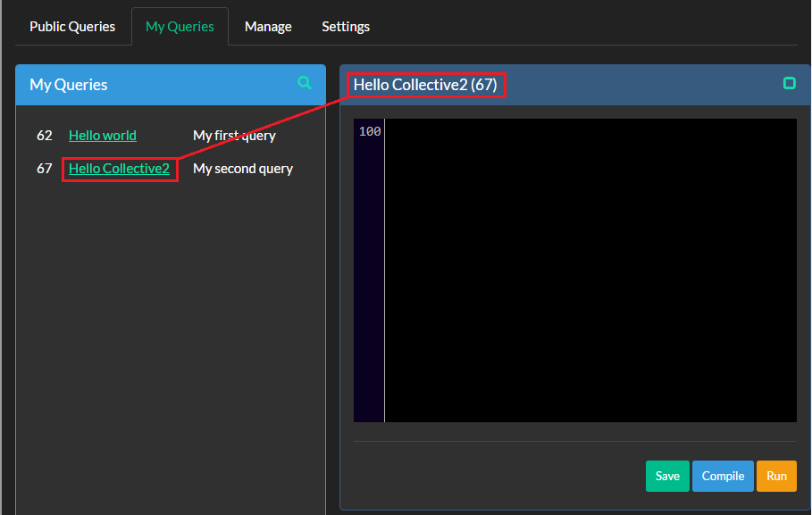812x515 pixels.
Task: Click query ID 62 in list
Action: click(x=45, y=136)
